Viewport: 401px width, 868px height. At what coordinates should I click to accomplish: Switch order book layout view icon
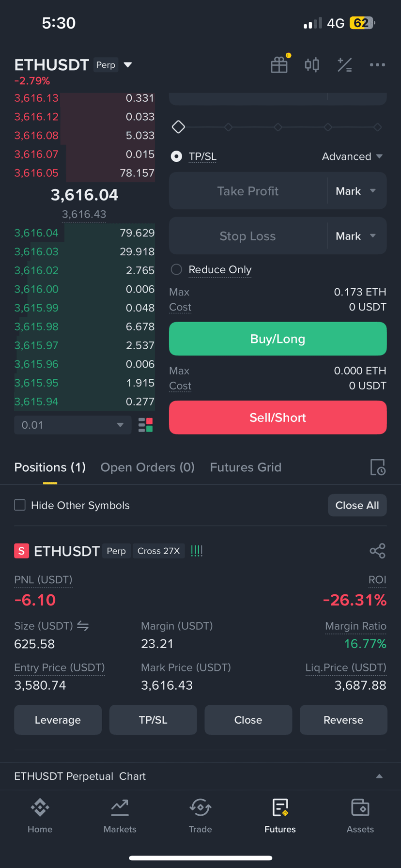click(145, 425)
